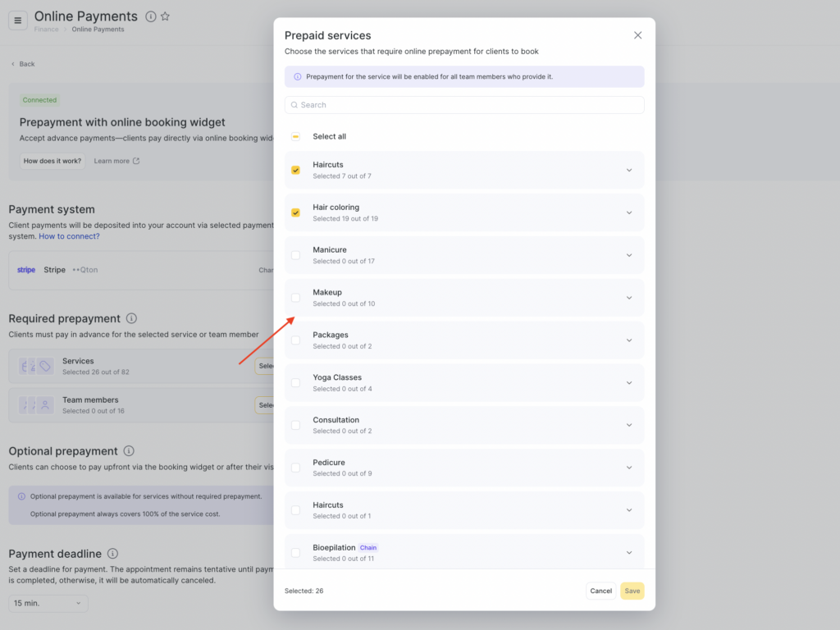The image size is (840, 630).
Task: Uncheck the Hair coloring checkbox
Action: point(295,212)
